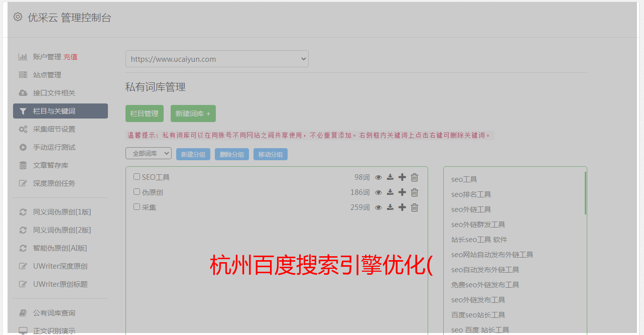The width and height of the screenshot is (644, 335).
Task: Click the 移动分组 button
Action: (x=271, y=155)
